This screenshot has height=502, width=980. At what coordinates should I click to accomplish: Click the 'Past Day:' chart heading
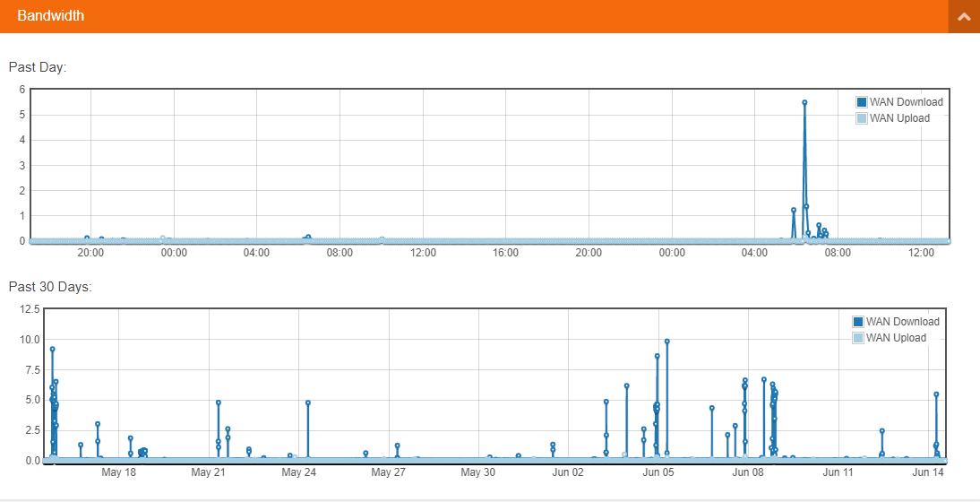38,67
